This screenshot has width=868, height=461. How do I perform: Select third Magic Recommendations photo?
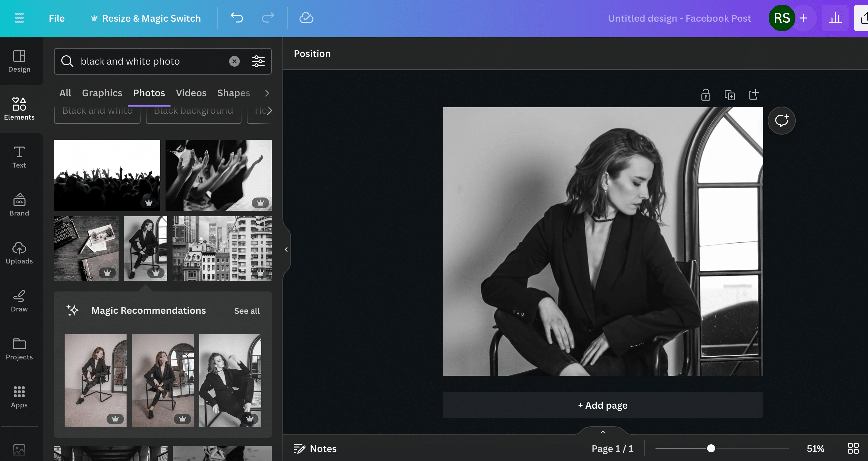tap(230, 380)
